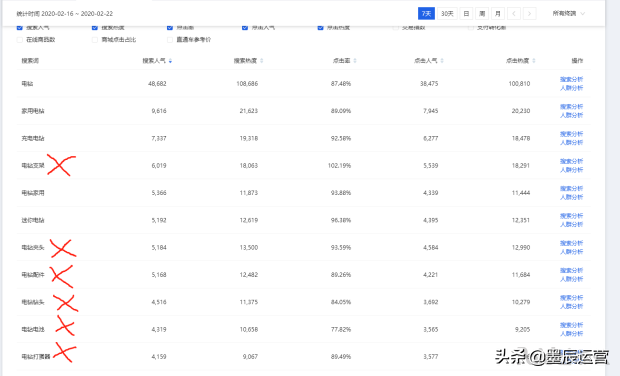Image resolution: width=620 pixels, height=376 pixels.
Task: Open 人群分析 for the 5,366 row
Action: point(571,197)
